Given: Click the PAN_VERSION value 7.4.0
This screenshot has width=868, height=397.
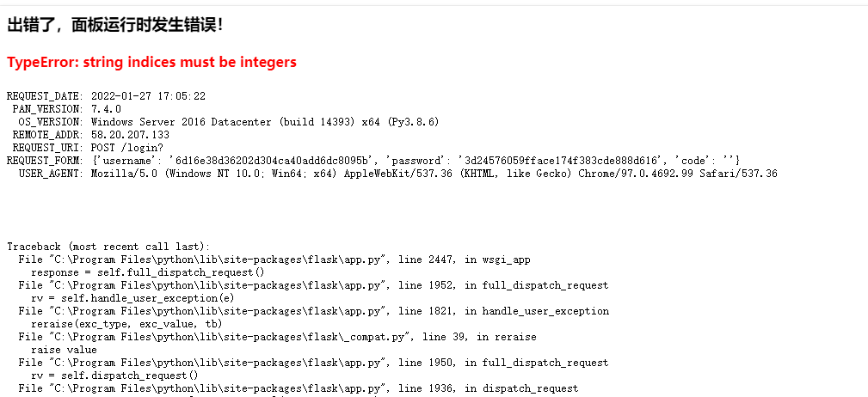Looking at the screenshot, I should (106, 109).
